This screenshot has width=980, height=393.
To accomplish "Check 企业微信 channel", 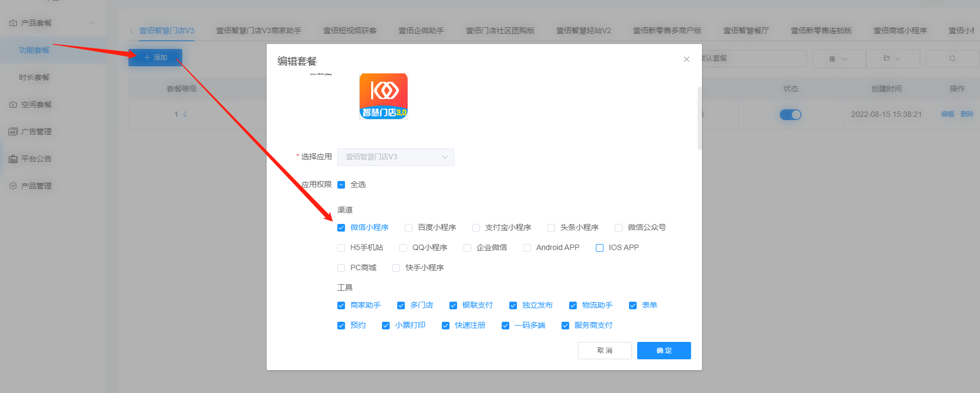I will coord(467,248).
